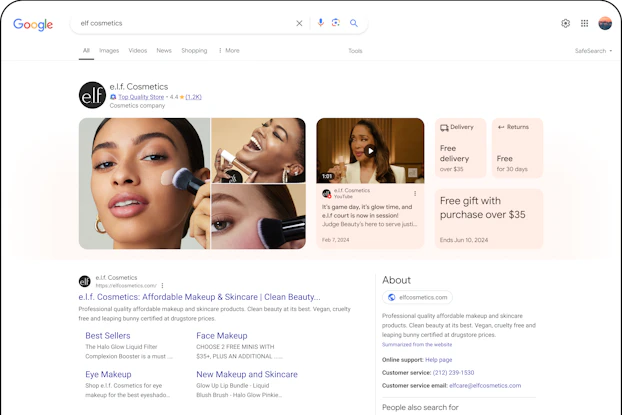Image resolution: width=622 pixels, height=415 pixels.
Task: Click the Free returns for 30 days card
Action: [x=517, y=148]
